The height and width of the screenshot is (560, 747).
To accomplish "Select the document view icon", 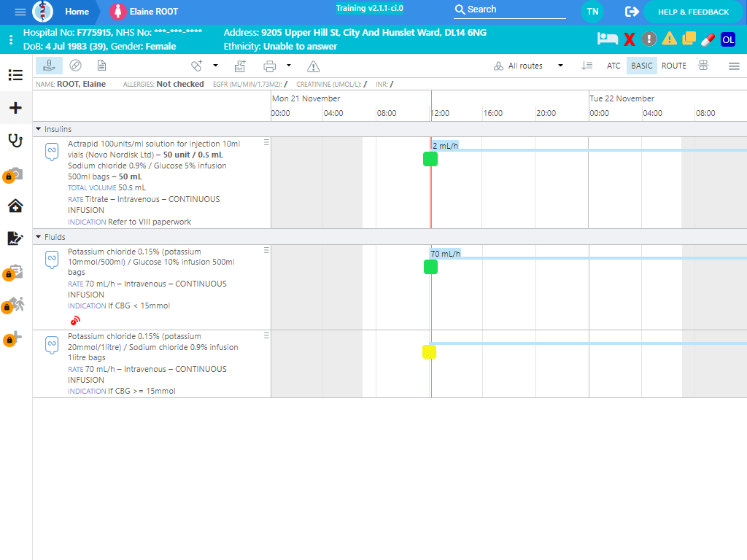I will [x=101, y=66].
